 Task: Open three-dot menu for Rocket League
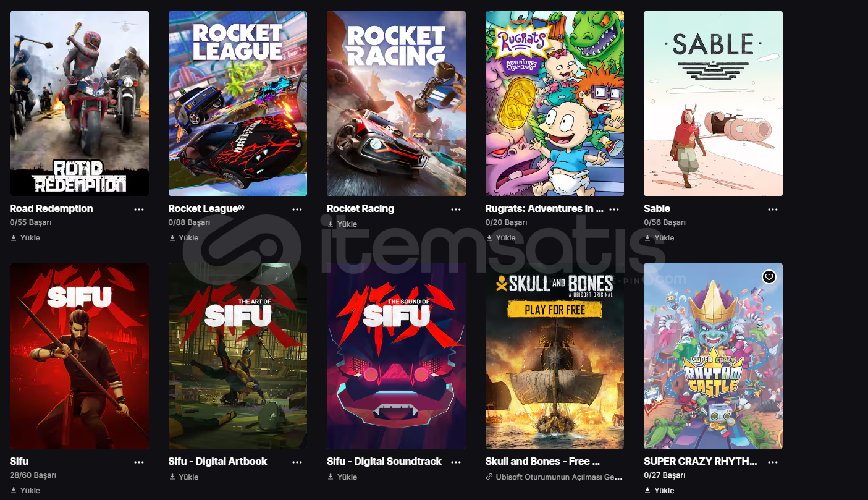[297, 210]
